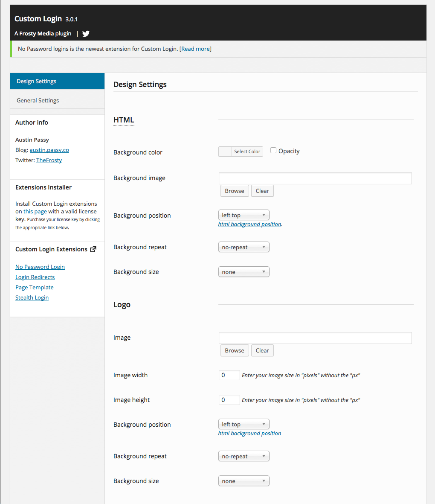
Task: Switch to Design Settings tab
Action: (x=57, y=81)
